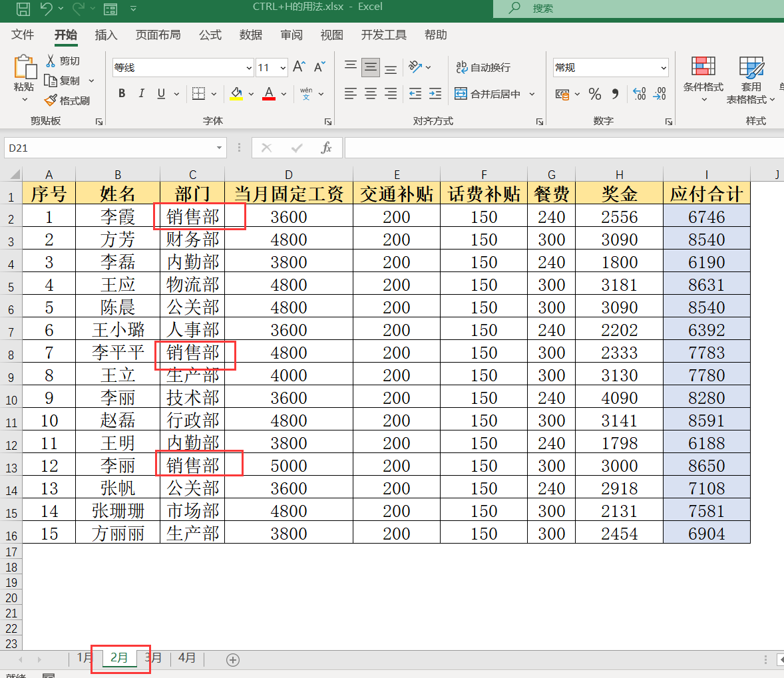Click the Paste clipboard icon
Screen dimensions: 784x678
coord(25,67)
